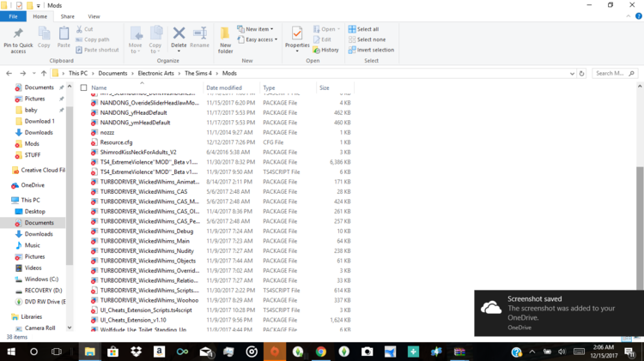The width and height of the screenshot is (644, 361).
Task: Select the Resource.cfg file
Action: (x=116, y=142)
